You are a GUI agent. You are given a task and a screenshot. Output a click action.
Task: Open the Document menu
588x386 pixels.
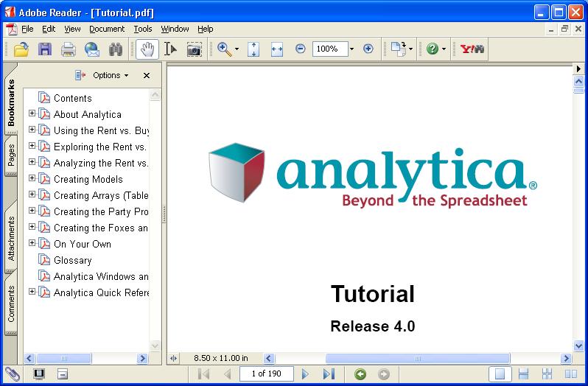107,29
